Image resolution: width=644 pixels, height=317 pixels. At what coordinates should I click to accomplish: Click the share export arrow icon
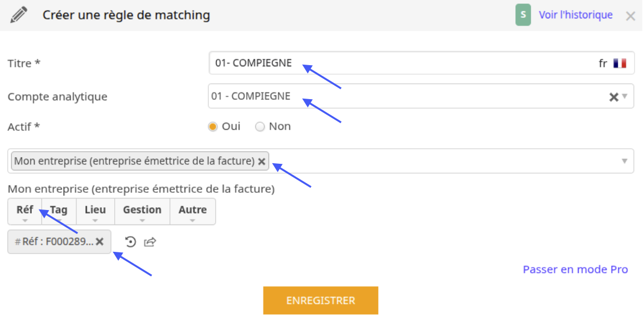(150, 242)
